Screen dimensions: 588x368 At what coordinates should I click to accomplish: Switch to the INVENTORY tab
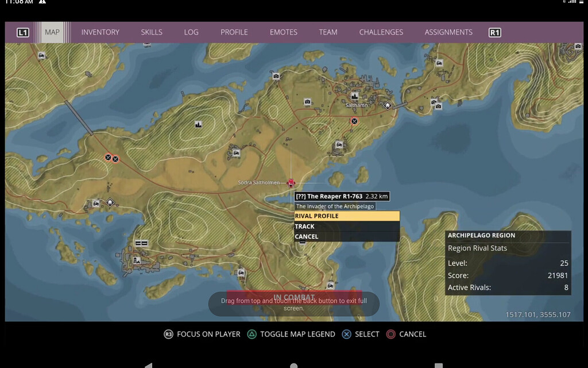[x=100, y=32]
